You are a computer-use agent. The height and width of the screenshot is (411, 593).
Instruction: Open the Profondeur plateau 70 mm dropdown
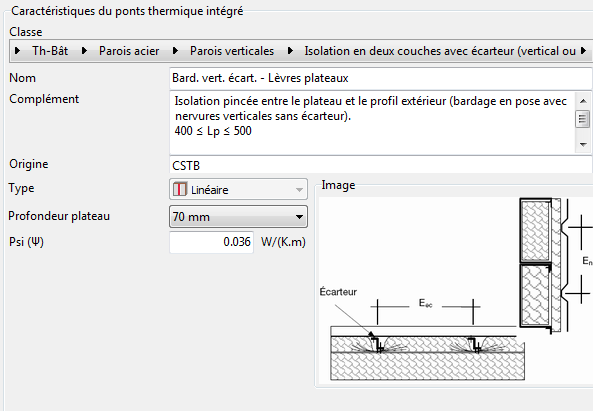[x=238, y=217]
